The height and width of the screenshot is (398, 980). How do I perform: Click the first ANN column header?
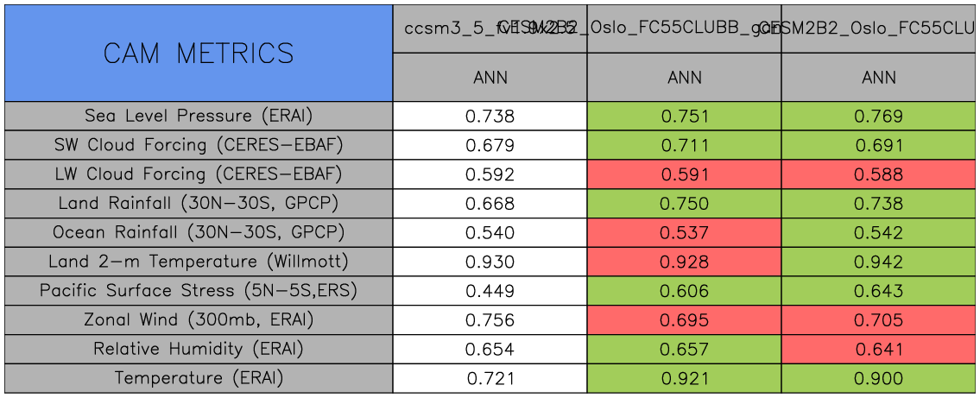click(490, 78)
